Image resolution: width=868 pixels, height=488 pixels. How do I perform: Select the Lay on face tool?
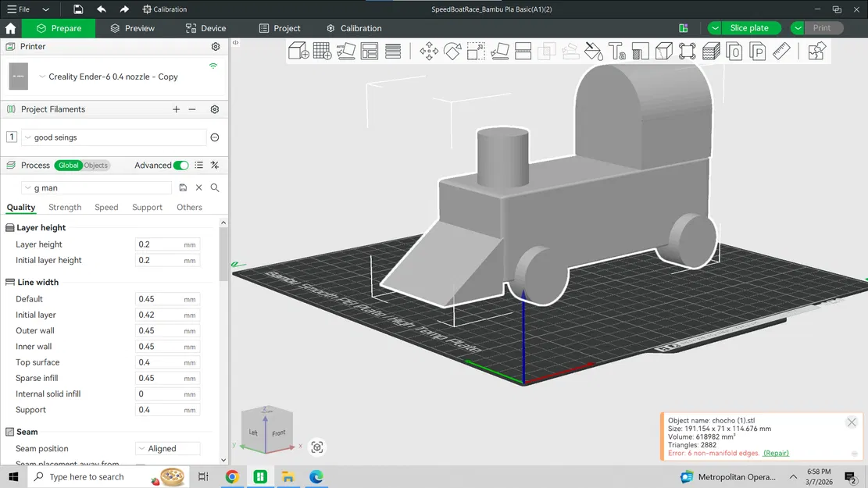pos(500,51)
